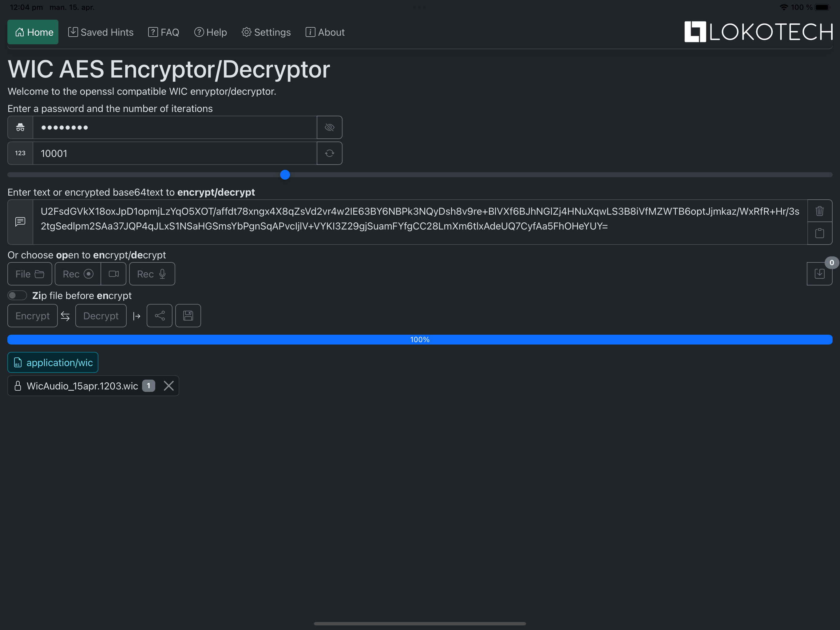Click the password input field
This screenshot has width=840, height=630.
[175, 127]
